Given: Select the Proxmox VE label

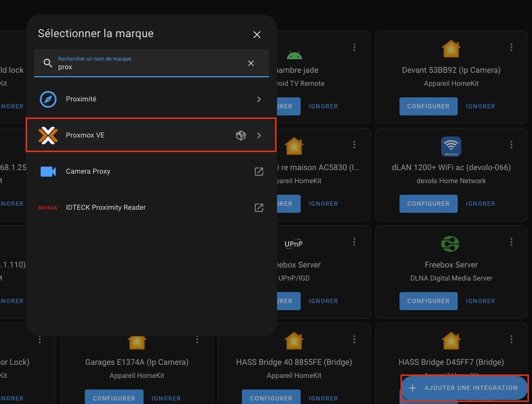Looking at the screenshot, I should point(85,135).
